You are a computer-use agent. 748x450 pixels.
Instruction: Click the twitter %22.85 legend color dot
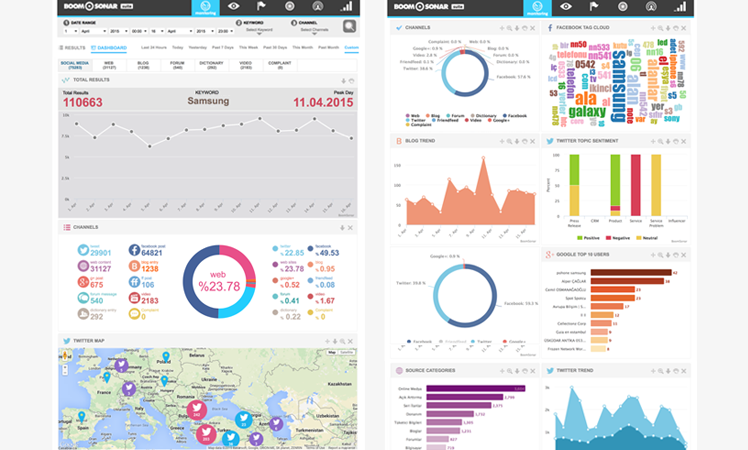click(275, 249)
